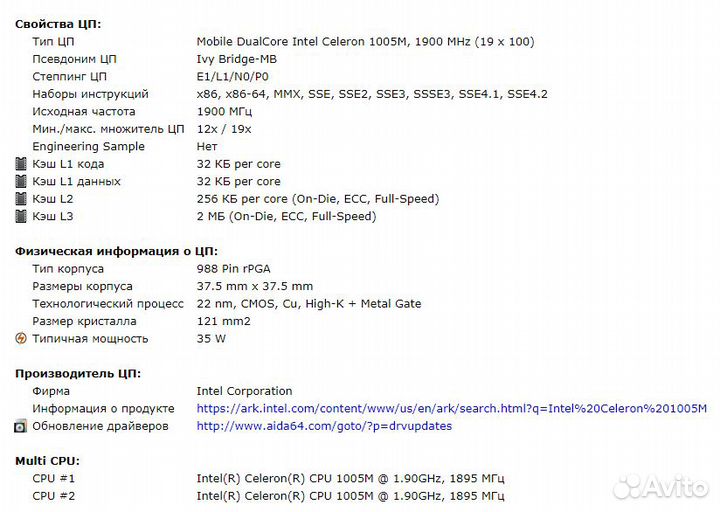Viewport: 720px width, 512px height.
Task: Select the Типичная мощность row label
Action: pyautogui.click(x=90, y=338)
